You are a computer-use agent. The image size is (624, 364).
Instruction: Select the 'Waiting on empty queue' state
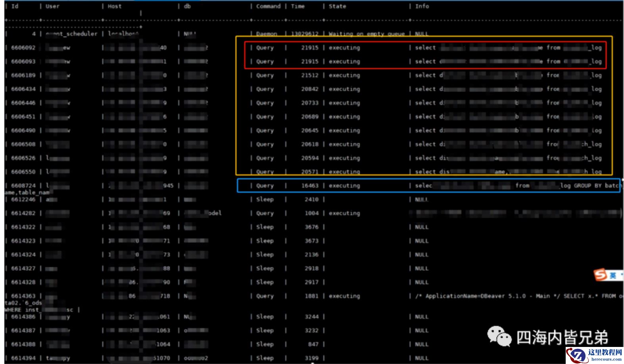[367, 34]
